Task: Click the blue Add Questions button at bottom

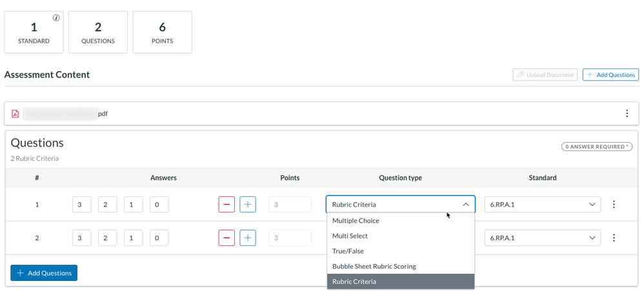Action: pos(44,273)
